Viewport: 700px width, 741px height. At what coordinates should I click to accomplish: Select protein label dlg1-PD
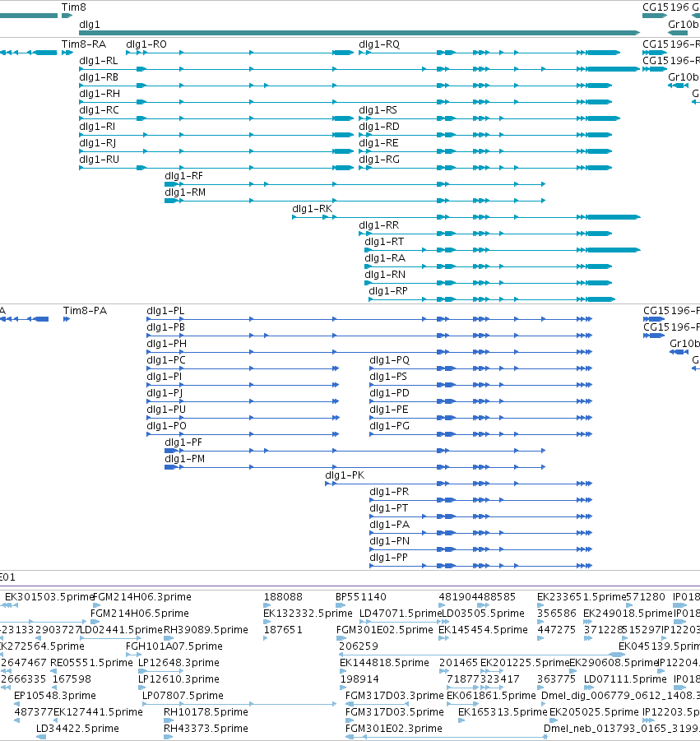[x=389, y=393]
